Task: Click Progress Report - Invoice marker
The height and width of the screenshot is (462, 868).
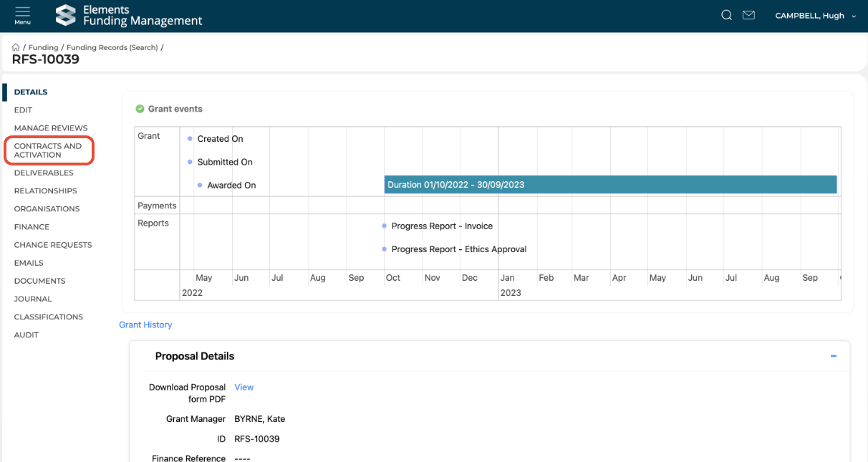Action: 385,226
